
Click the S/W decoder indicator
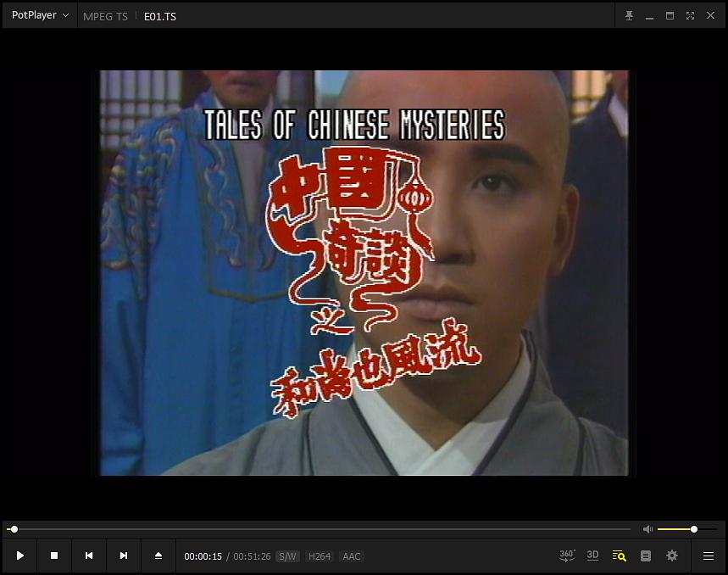click(x=287, y=556)
